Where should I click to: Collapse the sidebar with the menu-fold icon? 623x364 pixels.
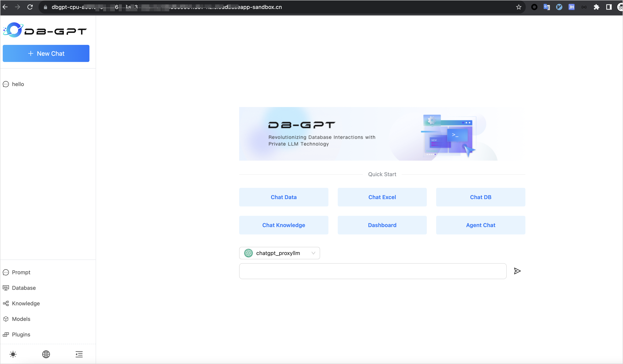coord(79,354)
